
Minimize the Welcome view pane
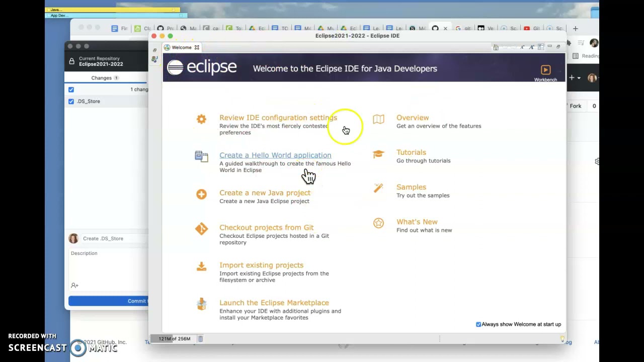point(550,46)
